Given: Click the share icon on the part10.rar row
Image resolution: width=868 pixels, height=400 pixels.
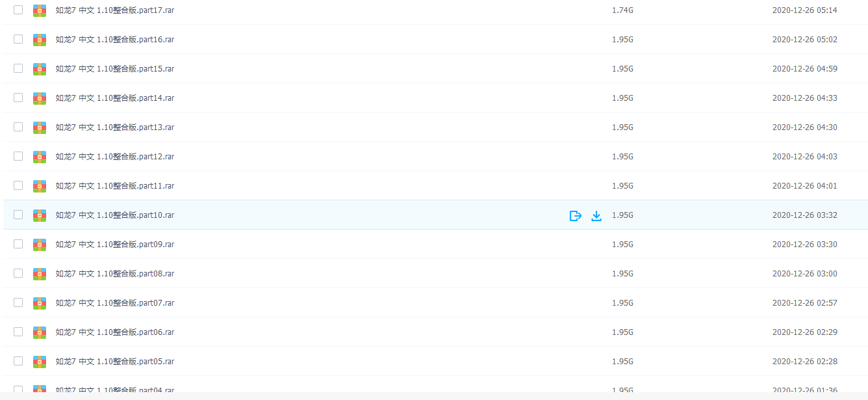Looking at the screenshot, I should point(575,216).
